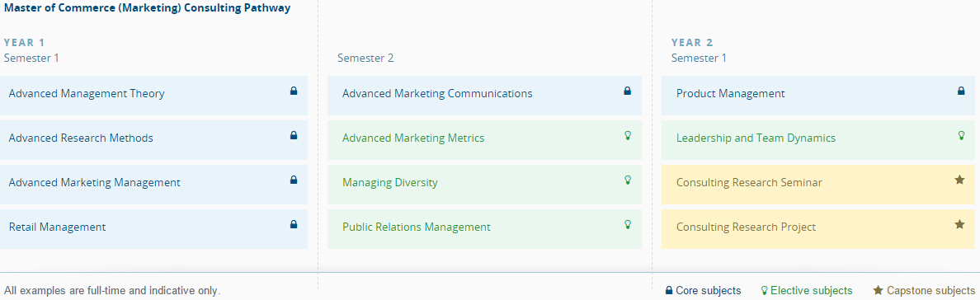Screen dimensions: 980x300
Task: Click the lock icon on Advanced Marketing Communications
Action: pos(628,91)
